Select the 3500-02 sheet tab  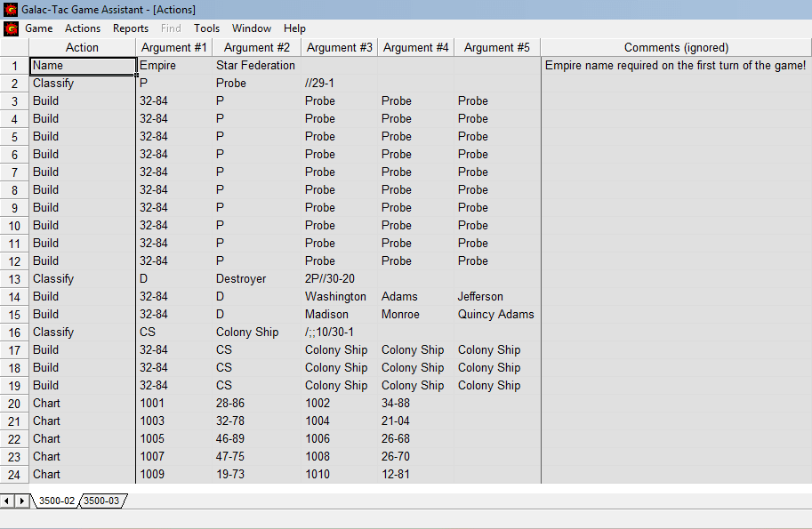click(x=56, y=501)
